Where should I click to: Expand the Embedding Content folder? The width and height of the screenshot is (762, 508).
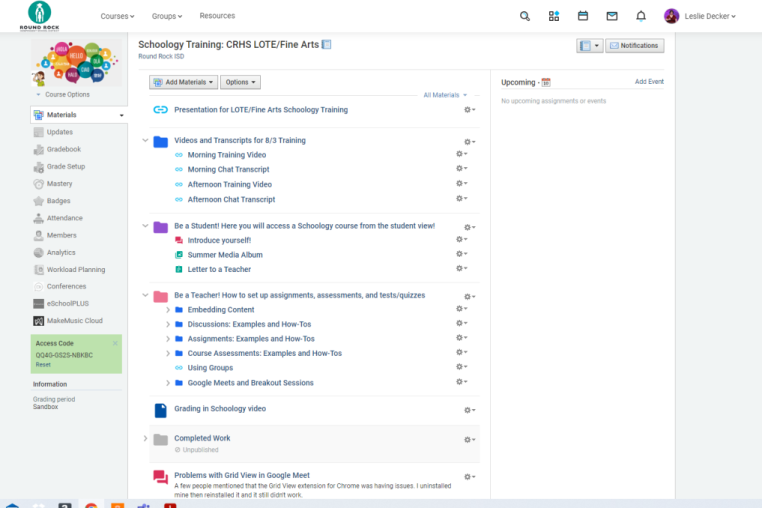(x=167, y=310)
